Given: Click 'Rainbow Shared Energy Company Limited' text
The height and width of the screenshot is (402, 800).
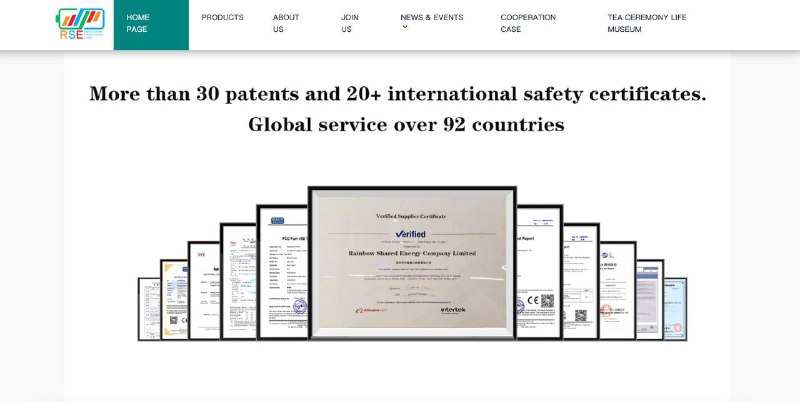Looking at the screenshot, I should (x=412, y=253).
